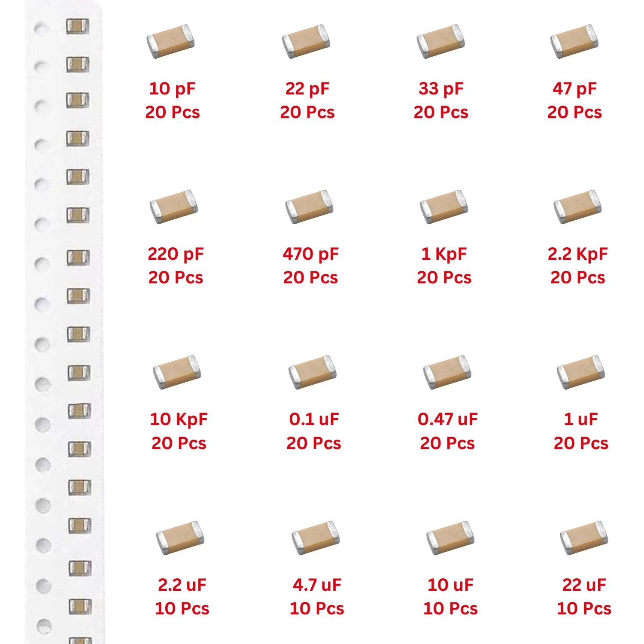Click the capacitor image above 10 pF

170,41
